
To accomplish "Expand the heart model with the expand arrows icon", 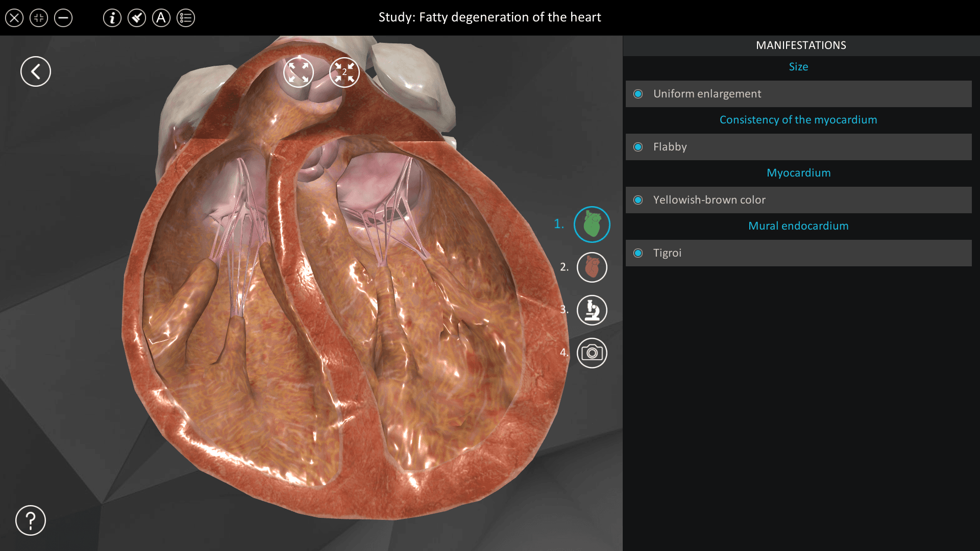I will coord(299,72).
